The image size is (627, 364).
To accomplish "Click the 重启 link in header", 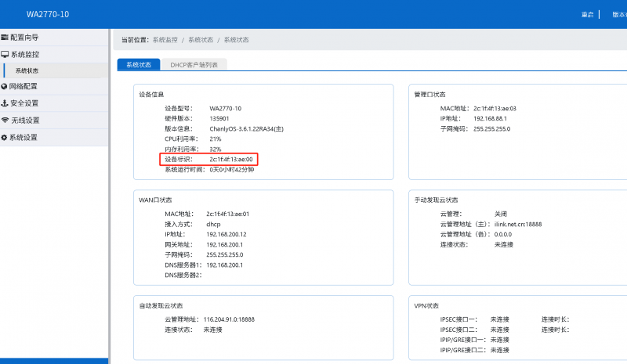I will (x=587, y=14).
